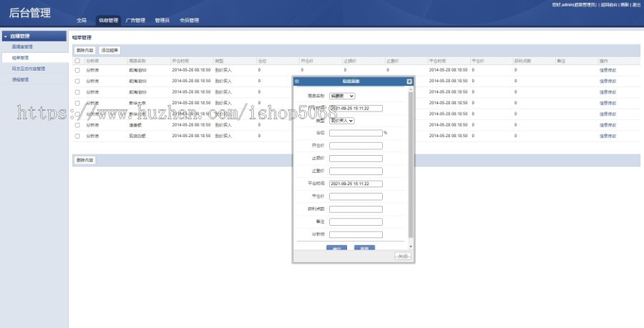This screenshot has height=328, width=644.
Task: Click the 喊单管理 page heading
Action: click(82, 38)
